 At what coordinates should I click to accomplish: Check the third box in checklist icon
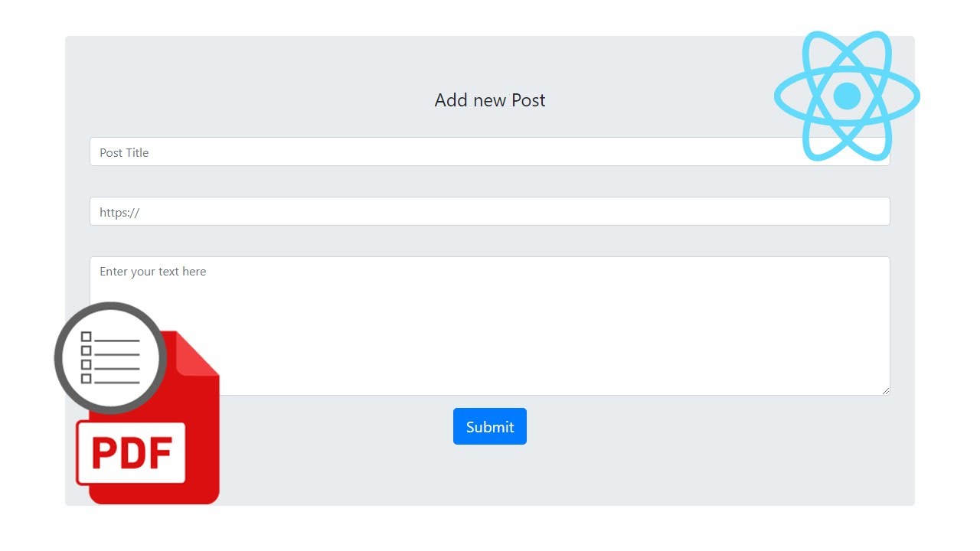87,364
